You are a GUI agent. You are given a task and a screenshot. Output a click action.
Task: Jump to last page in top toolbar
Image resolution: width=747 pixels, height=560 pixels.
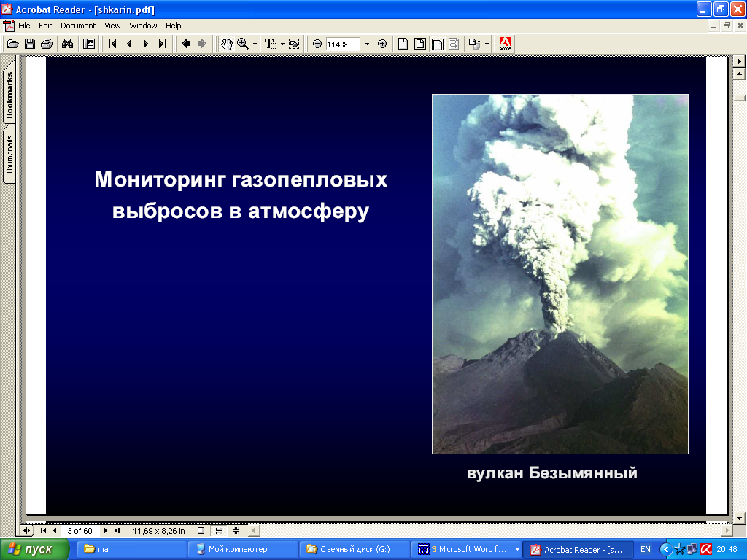click(x=163, y=44)
